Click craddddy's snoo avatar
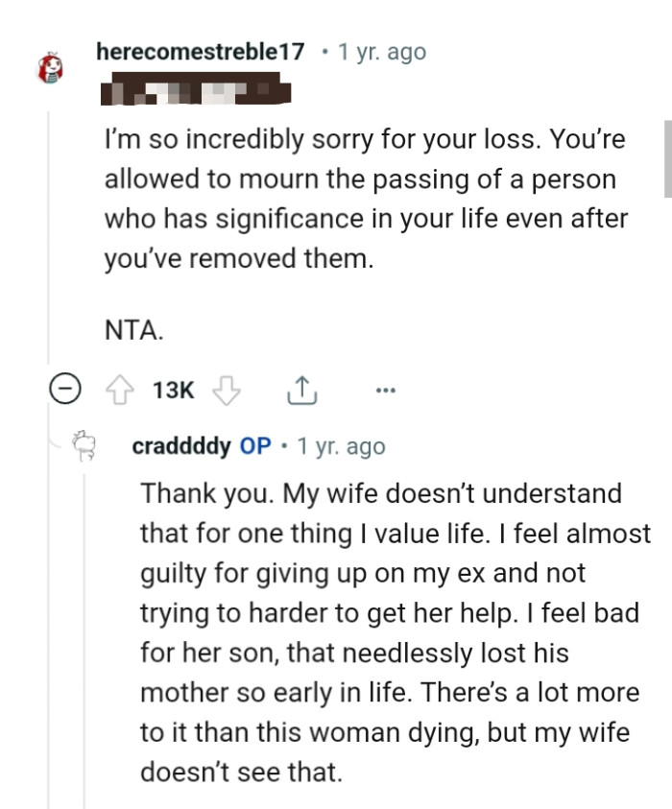The height and width of the screenshot is (809, 672). 85,442
